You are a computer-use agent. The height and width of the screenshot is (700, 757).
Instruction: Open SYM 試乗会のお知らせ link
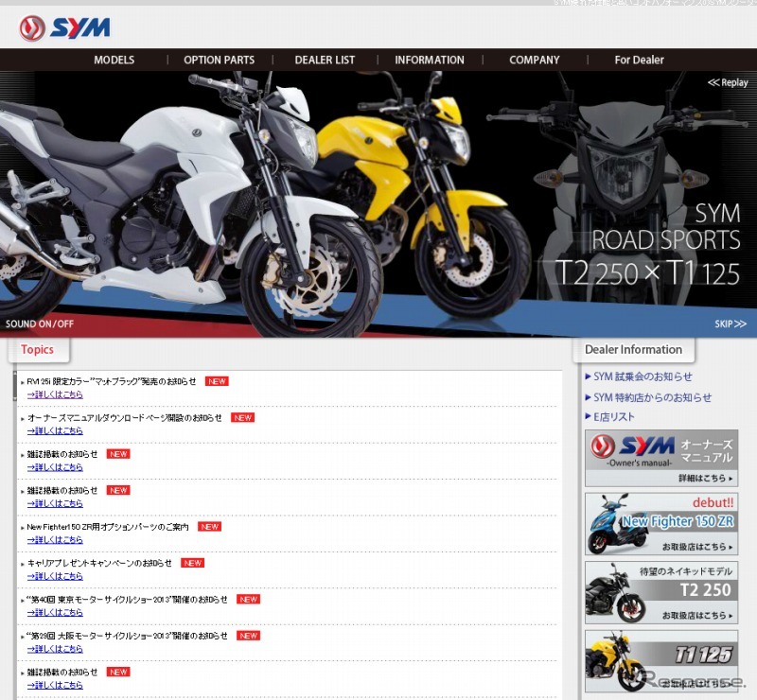[x=643, y=376]
